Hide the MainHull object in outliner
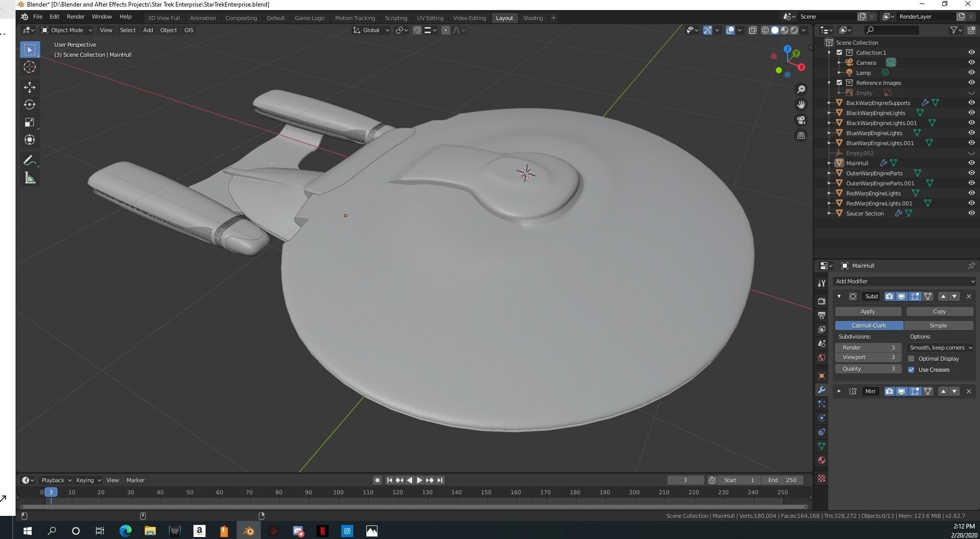The height and width of the screenshot is (539, 980). point(971,163)
